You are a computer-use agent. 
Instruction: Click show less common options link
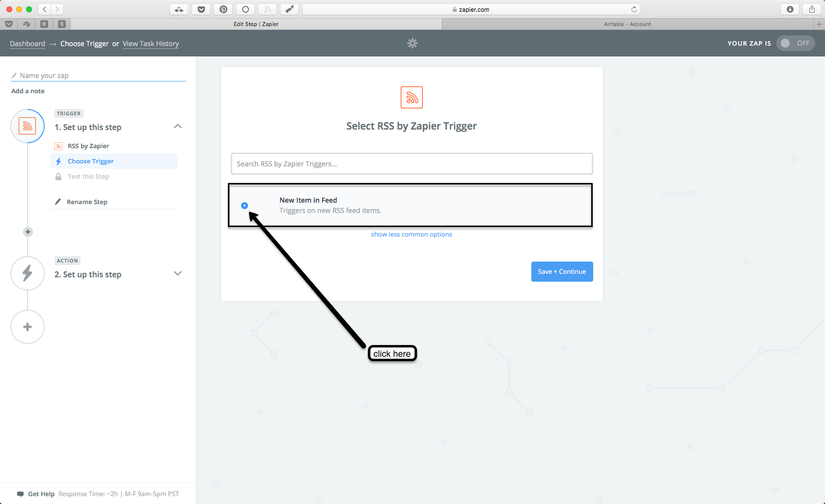(412, 235)
